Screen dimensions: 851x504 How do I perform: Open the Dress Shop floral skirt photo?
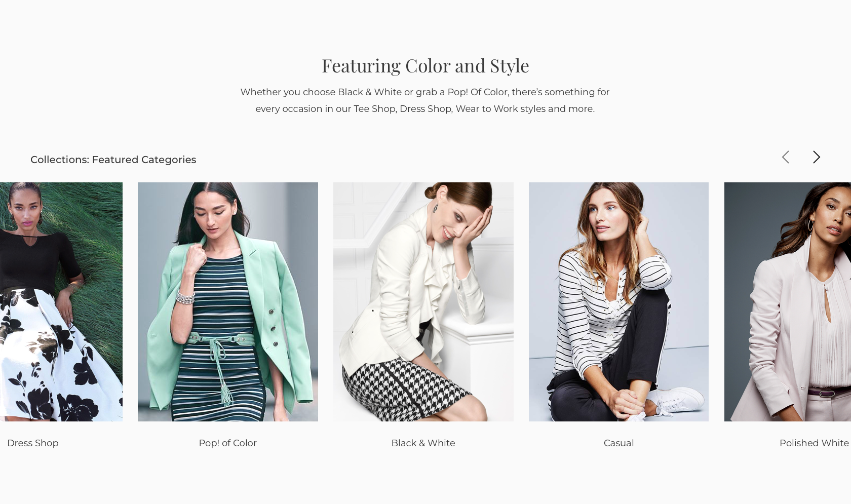61,301
